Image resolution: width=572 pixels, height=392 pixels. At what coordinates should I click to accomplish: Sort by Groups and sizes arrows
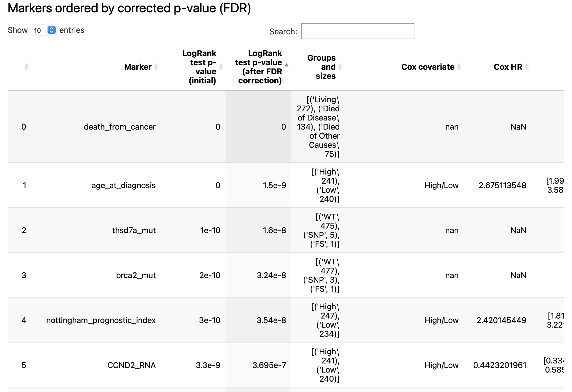(x=340, y=67)
